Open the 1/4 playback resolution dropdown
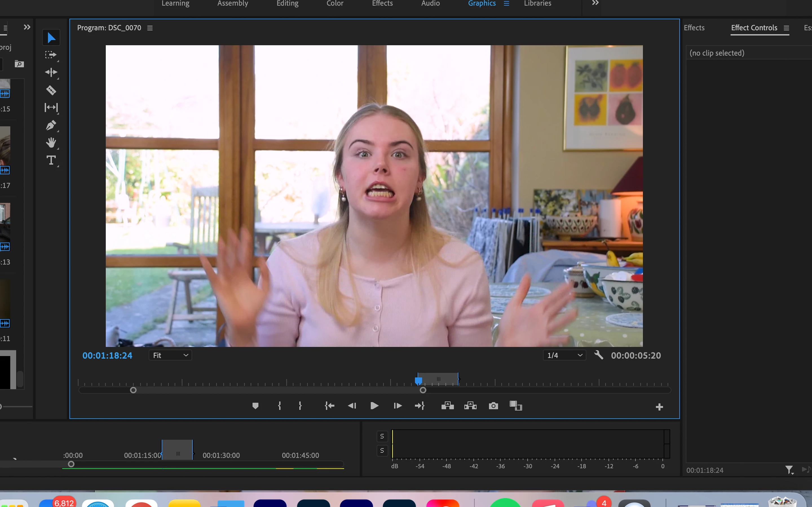 point(564,355)
